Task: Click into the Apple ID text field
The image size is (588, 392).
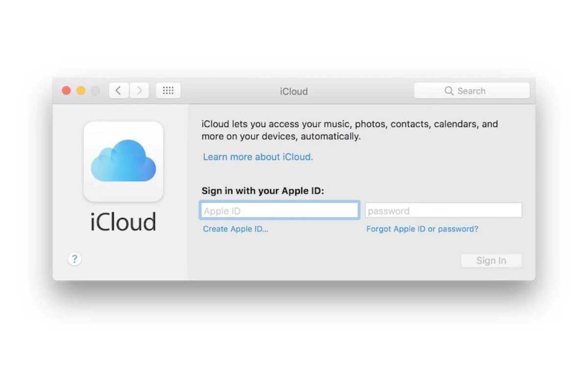Action: point(279,211)
